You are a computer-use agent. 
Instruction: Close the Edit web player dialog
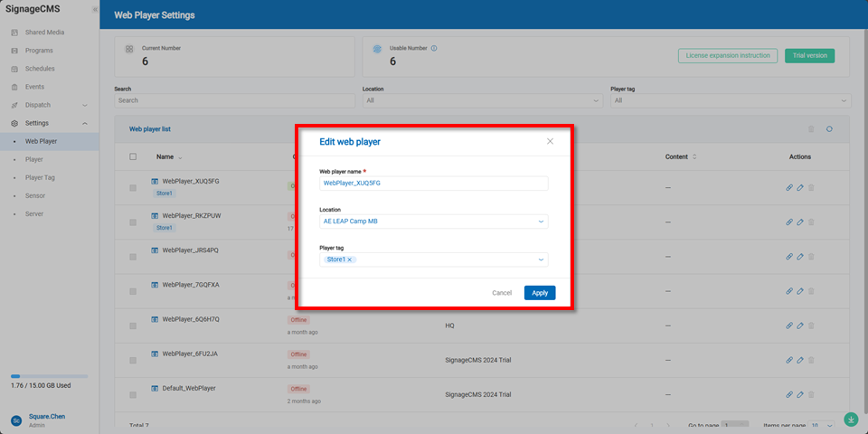pyautogui.click(x=550, y=141)
